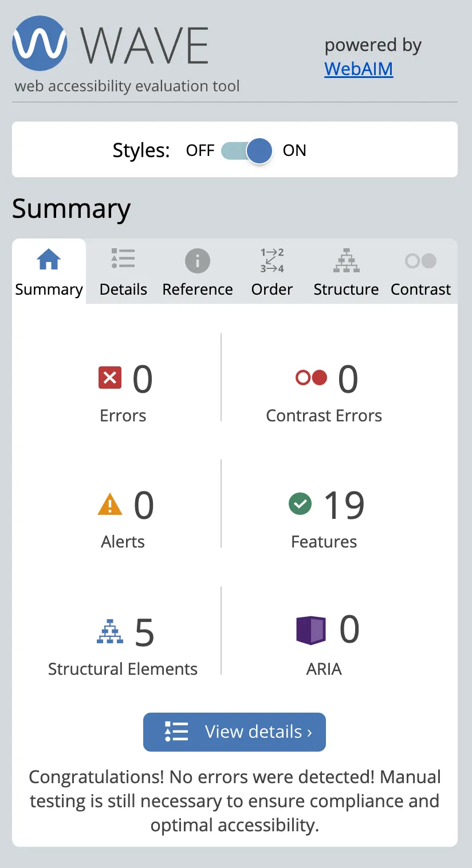The height and width of the screenshot is (868, 472).
Task: Click the Contrast Errors circles icon
Action: click(x=311, y=378)
